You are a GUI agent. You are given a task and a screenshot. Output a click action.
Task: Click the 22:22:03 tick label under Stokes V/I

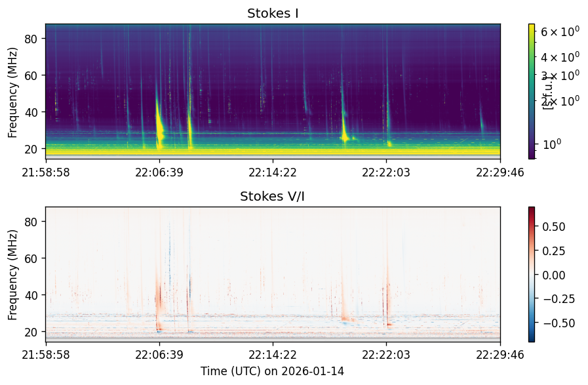point(386,355)
